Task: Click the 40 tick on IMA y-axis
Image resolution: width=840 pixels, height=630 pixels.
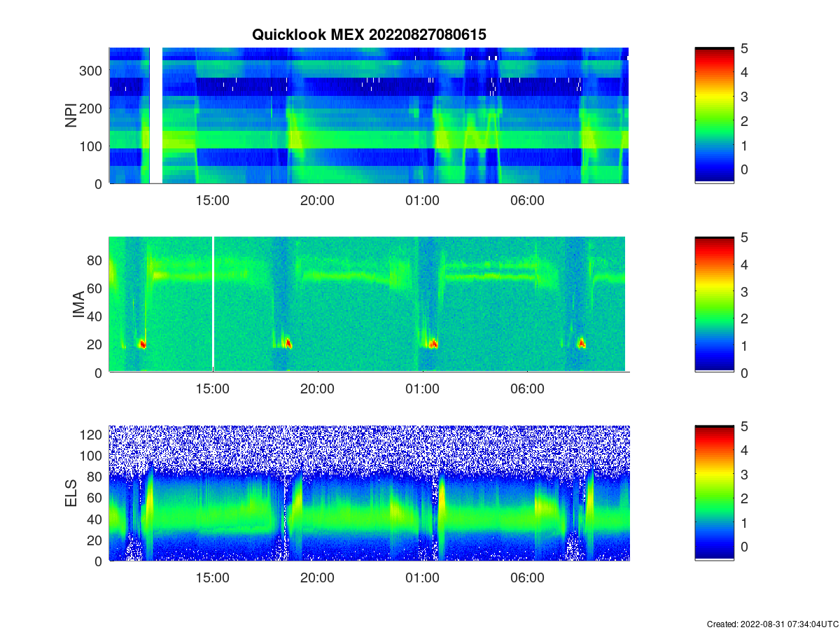Action: pos(96,316)
